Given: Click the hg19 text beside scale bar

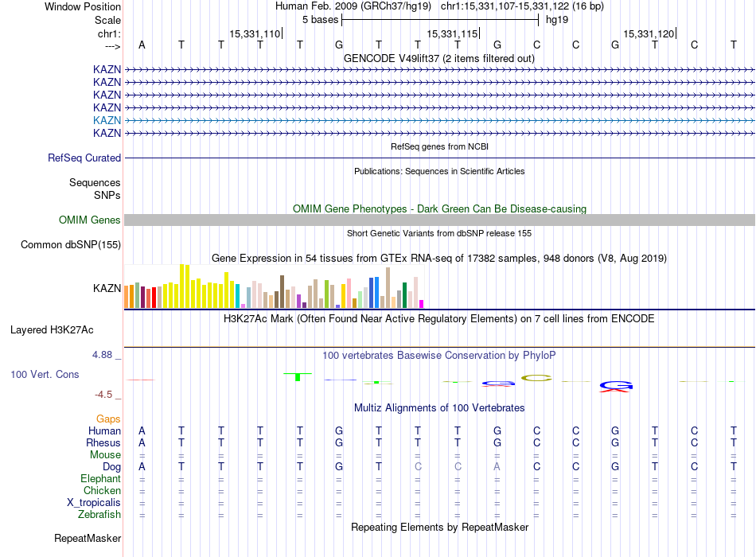Looking at the screenshot, I should (557, 20).
